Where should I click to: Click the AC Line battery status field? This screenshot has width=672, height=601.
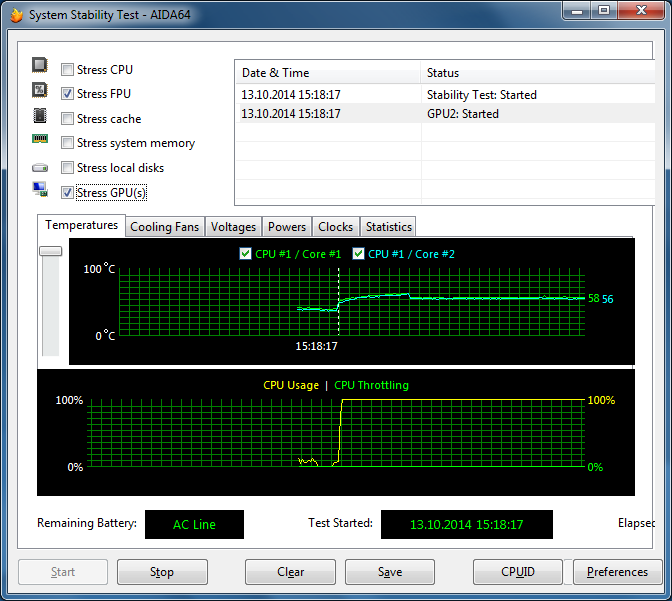(194, 524)
